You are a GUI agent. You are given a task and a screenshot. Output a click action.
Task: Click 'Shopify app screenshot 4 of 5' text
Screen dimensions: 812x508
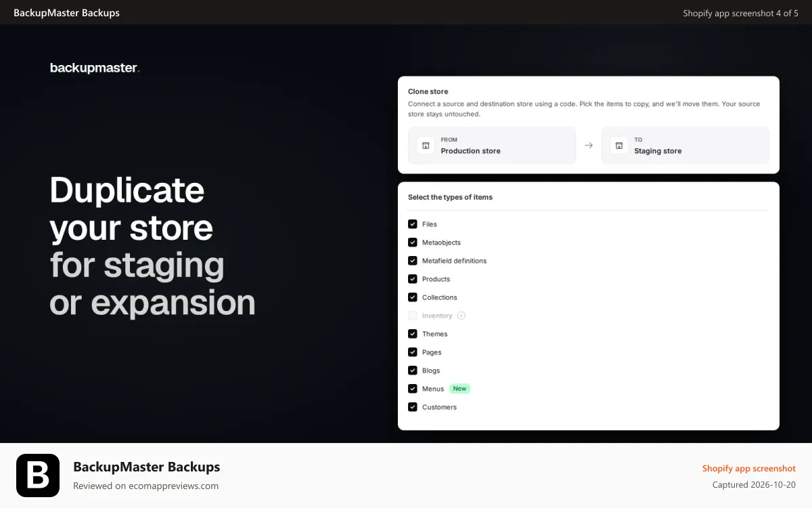point(741,13)
